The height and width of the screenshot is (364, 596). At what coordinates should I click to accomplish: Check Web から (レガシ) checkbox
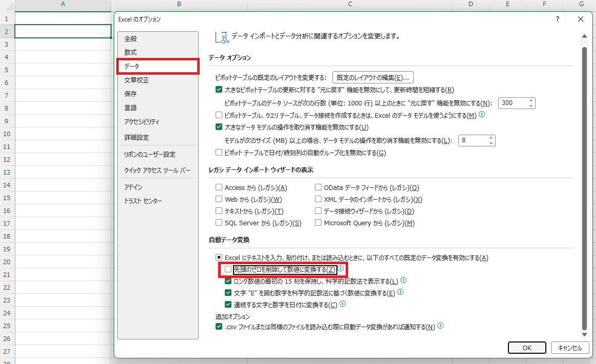219,199
